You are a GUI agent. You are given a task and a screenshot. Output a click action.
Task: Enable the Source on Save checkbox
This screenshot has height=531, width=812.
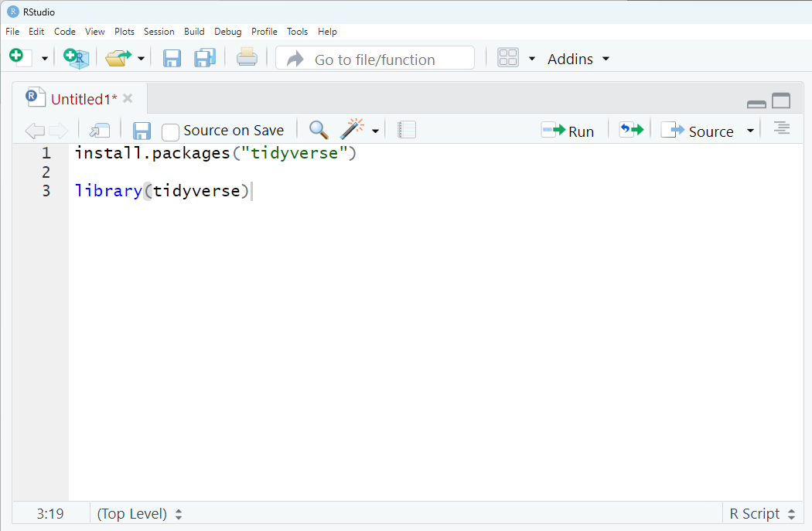click(x=170, y=131)
